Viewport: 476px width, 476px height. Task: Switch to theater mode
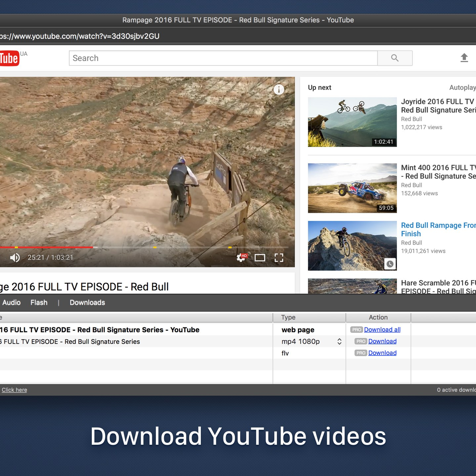tap(260, 258)
